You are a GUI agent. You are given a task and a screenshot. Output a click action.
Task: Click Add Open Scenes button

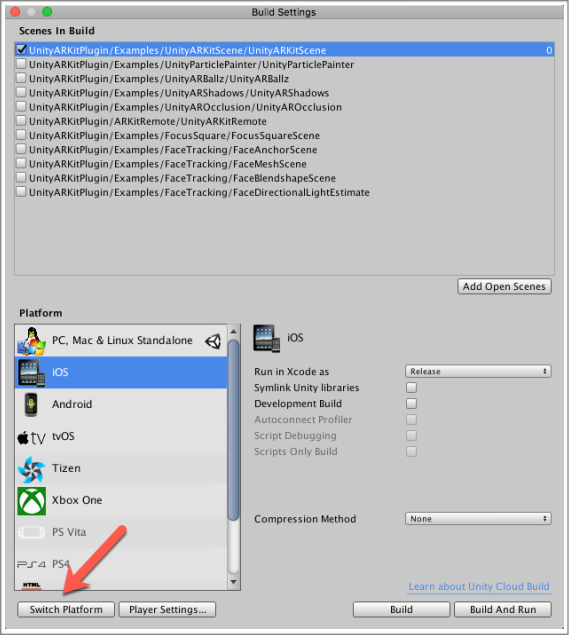504,287
